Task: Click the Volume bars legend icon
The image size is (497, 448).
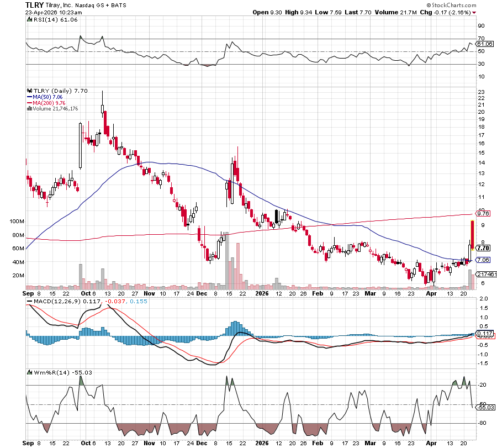Action: click(x=29, y=108)
